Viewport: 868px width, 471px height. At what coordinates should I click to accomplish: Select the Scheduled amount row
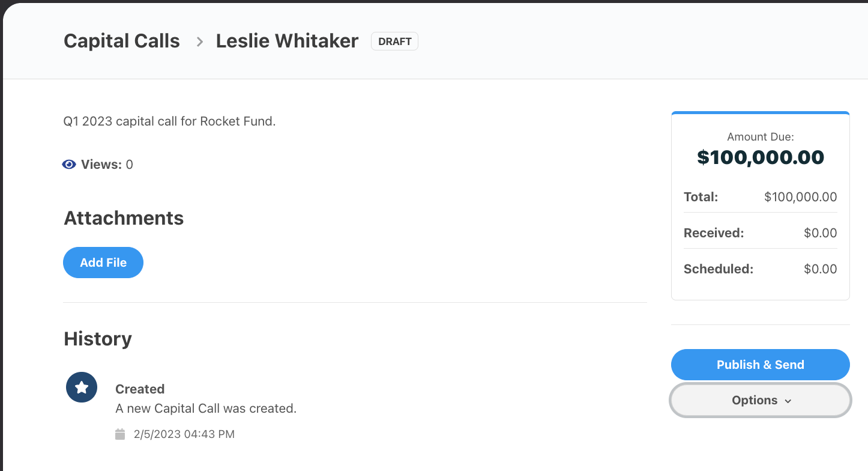click(760, 269)
